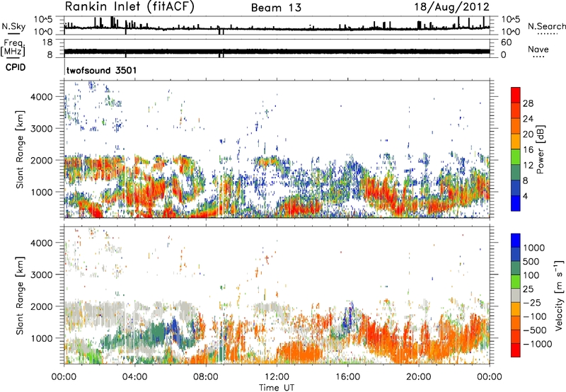566x392 pixels.
Task: Click the "2000" range tick of velocity panel
Action: click(42, 306)
